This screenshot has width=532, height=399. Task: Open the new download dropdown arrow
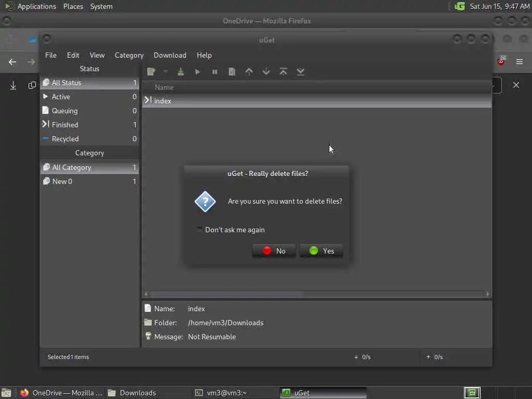click(165, 71)
